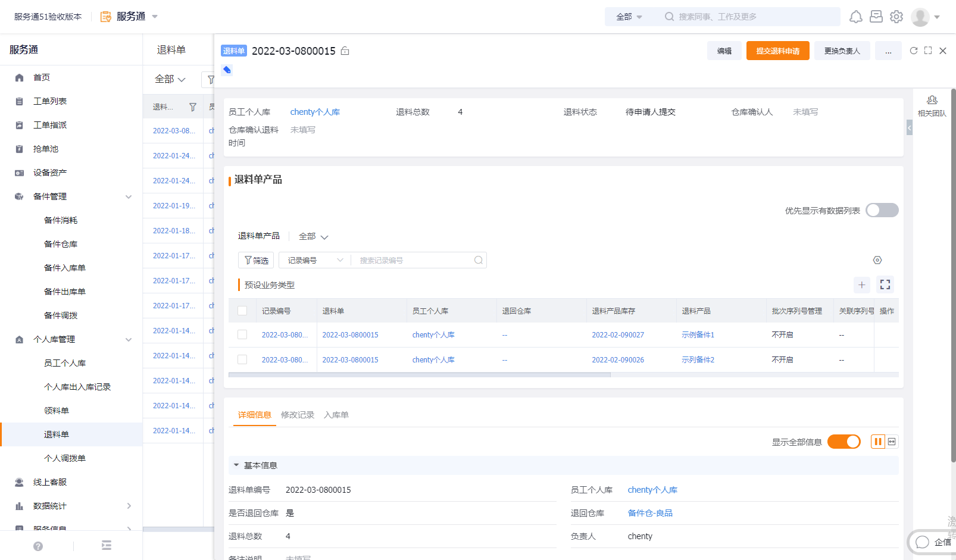Image resolution: width=956 pixels, height=560 pixels.
Task: Open the search scope 全部 dropdown
Action: (629, 17)
